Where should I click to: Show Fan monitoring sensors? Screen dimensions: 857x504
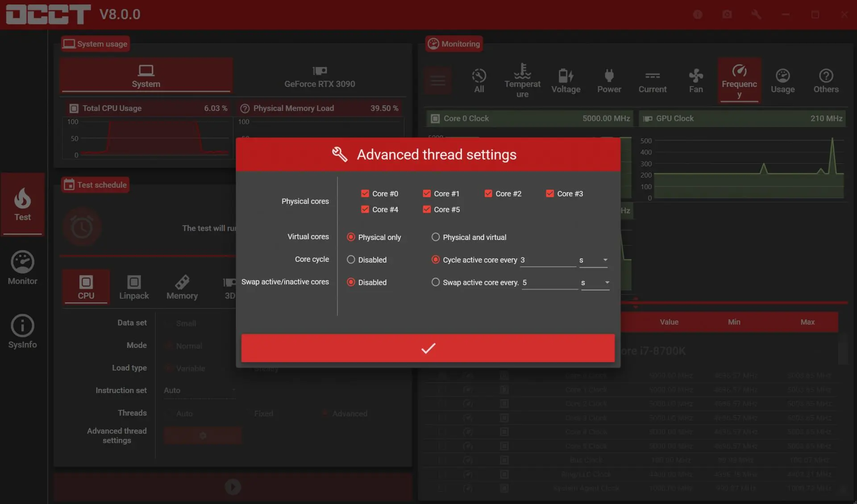click(696, 81)
